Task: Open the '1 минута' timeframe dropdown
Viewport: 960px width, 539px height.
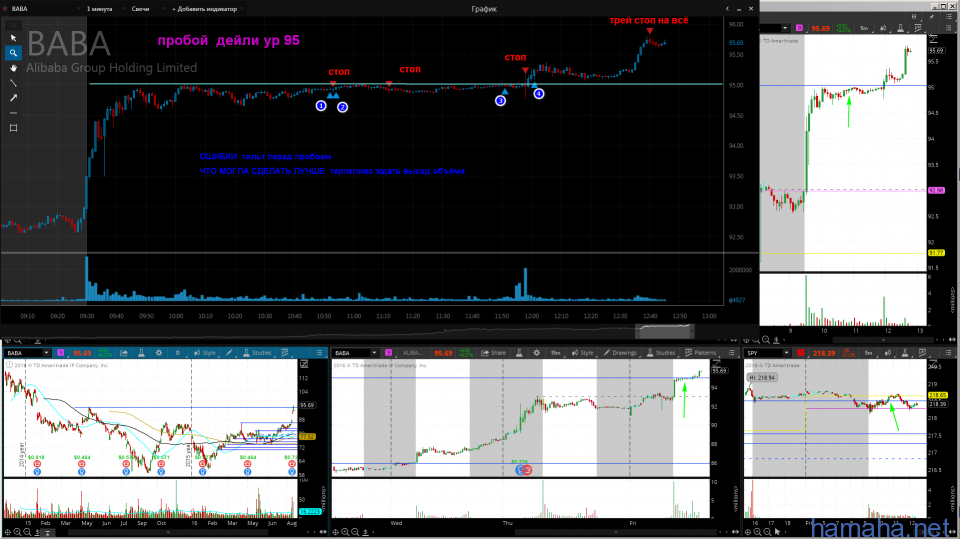Action: click(102, 9)
